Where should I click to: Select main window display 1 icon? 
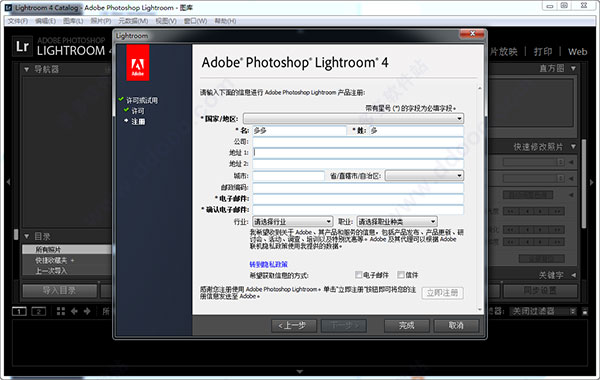[x=19, y=311]
